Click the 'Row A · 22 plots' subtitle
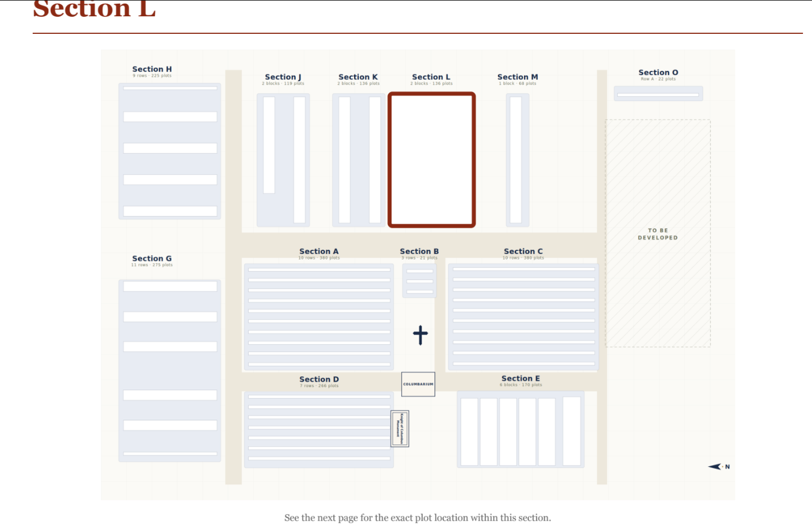The width and height of the screenshot is (812, 528). click(x=658, y=79)
